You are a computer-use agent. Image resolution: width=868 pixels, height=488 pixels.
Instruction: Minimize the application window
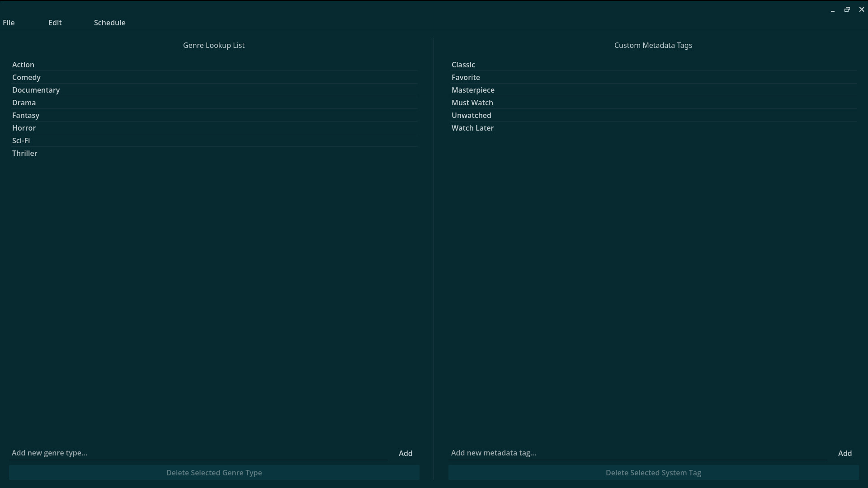coord(833,9)
